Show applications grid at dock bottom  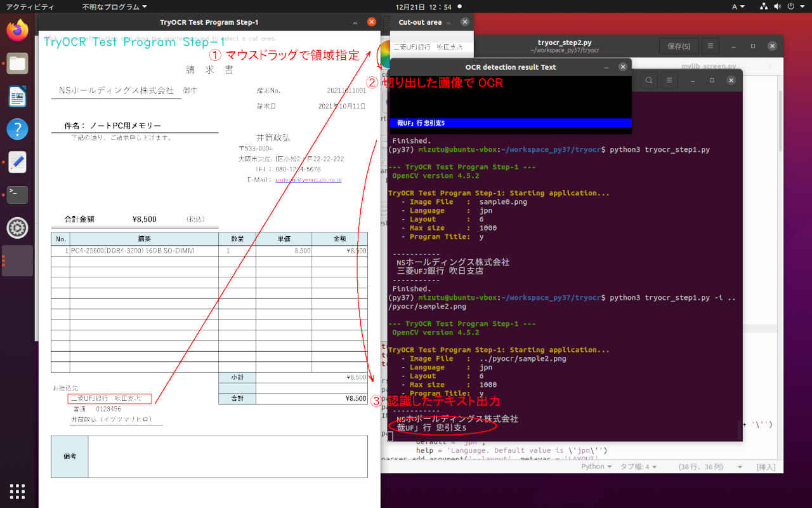pos(17,491)
